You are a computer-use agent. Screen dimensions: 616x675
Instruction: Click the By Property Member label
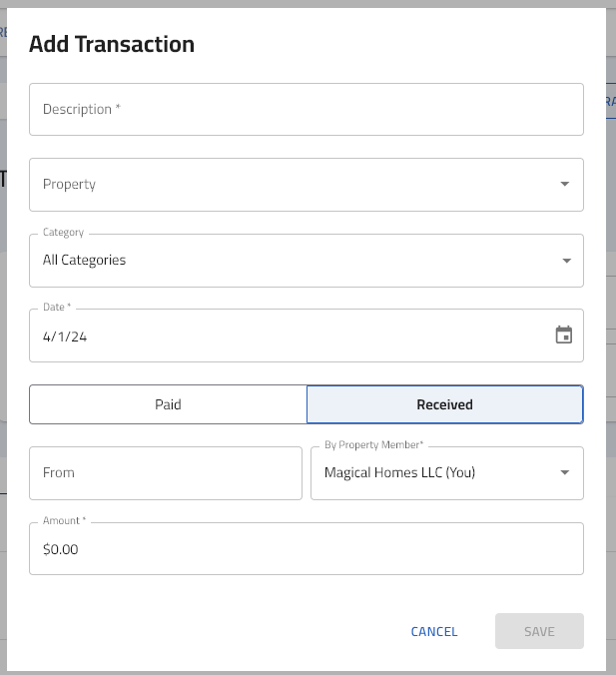coord(374,444)
